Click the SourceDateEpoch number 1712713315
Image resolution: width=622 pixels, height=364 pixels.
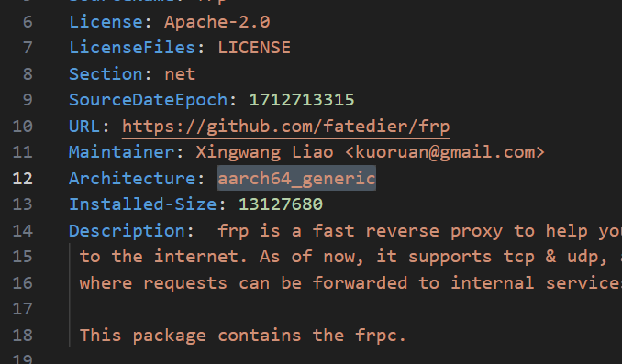click(x=302, y=100)
